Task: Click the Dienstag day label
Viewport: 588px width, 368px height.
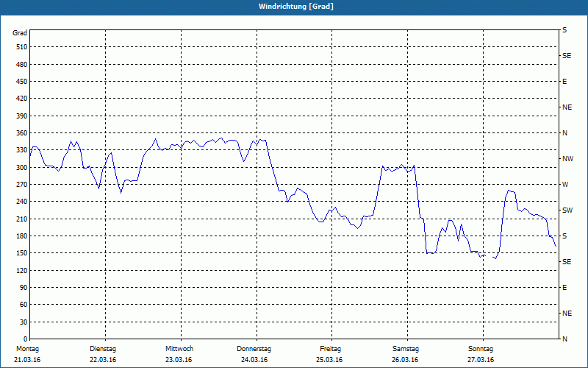Action: coord(103,349)
